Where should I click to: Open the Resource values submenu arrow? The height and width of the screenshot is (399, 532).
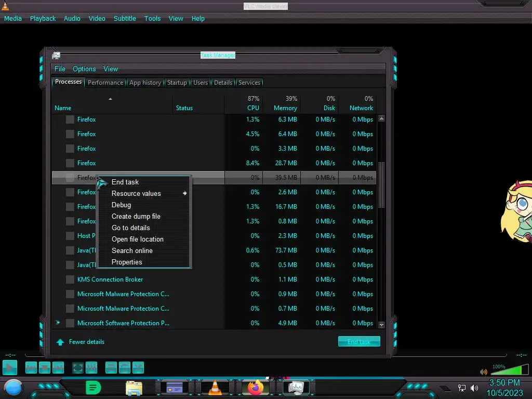click(x=185, y=193)
